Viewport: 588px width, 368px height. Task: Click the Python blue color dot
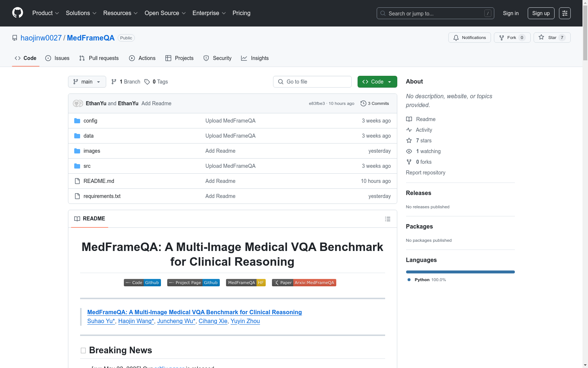tap(409, 280)
